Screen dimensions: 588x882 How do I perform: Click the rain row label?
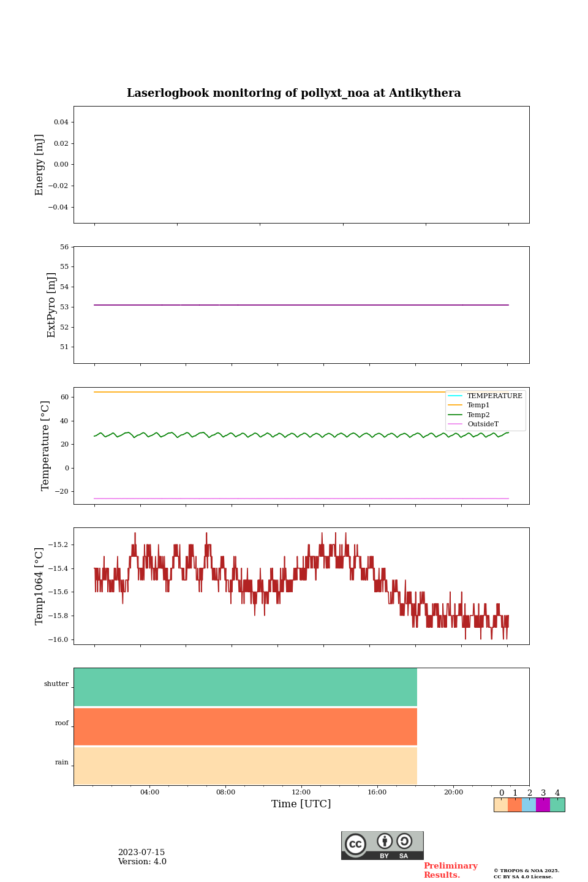pyautogui.click(x=62, y=762)
